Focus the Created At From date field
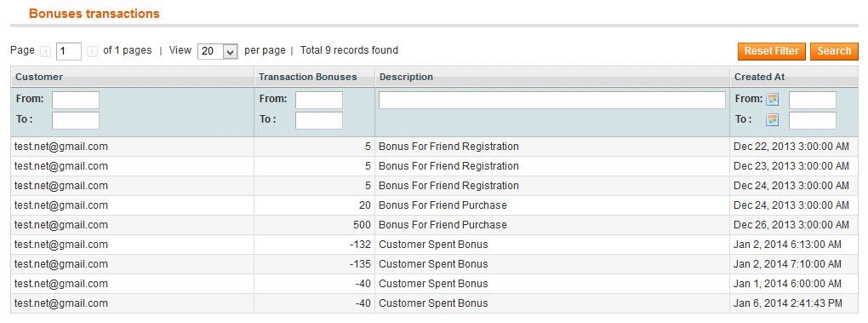 coord(812,101)
